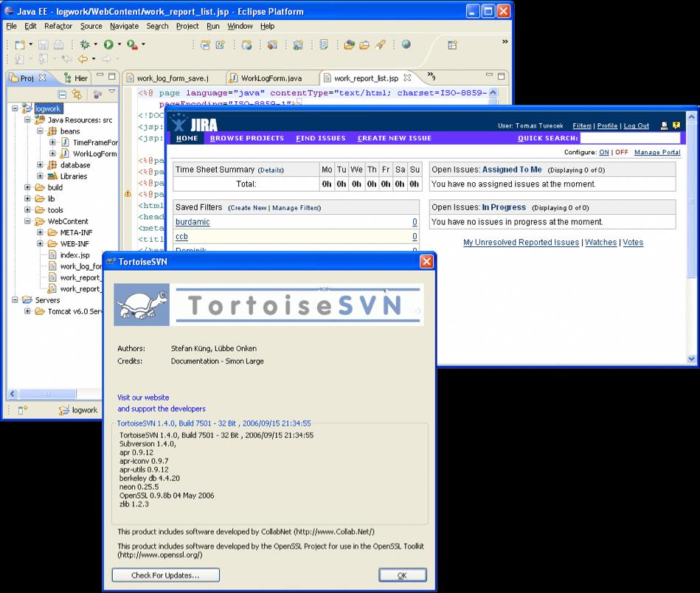Close the work_report_list.jsp editor tab
Viewport: 700px width, 593px height.
[407, 77]
